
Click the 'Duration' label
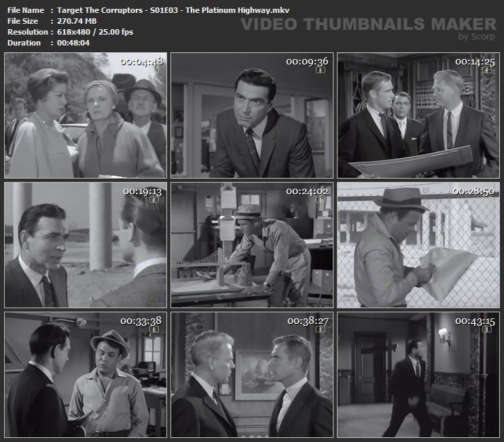[x=24, y=43]
